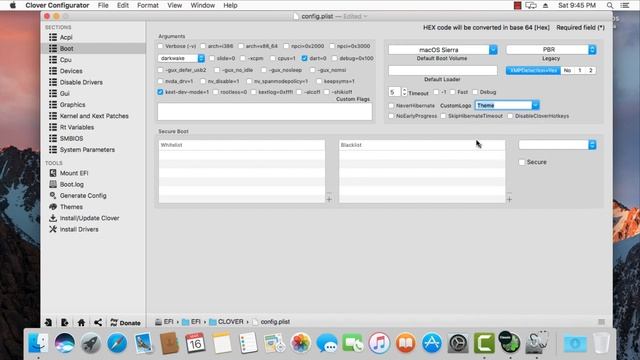Viewport: 640px width, 360px height.
Task: Increment the Timeout stepper
Action: (x=404, y=90)
